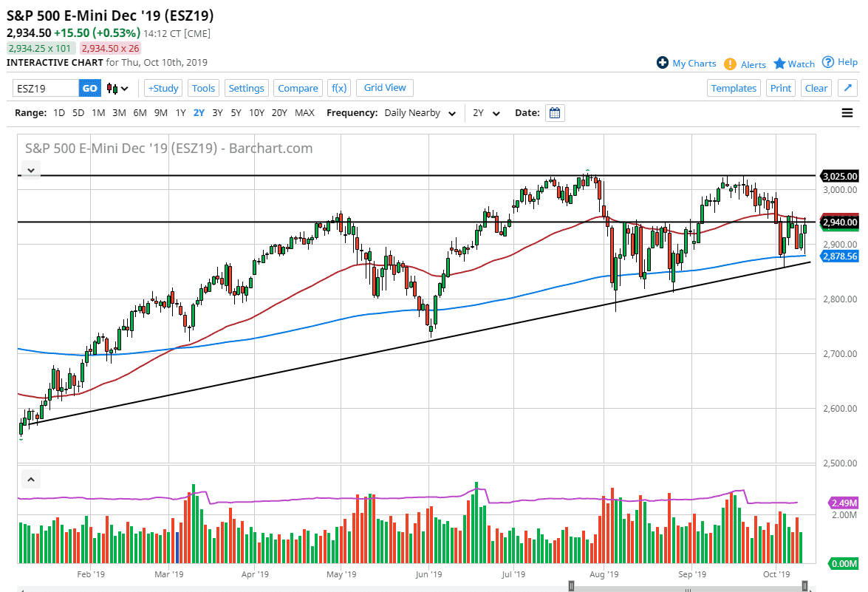Open the Settings menu
This screenshot has width=868, height=592.
[x=246, y=88]
